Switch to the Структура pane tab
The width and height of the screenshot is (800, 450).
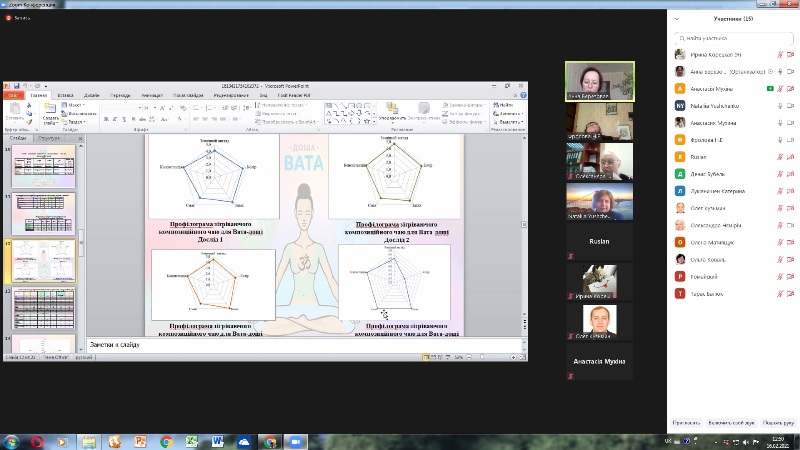tap(49, 137)
